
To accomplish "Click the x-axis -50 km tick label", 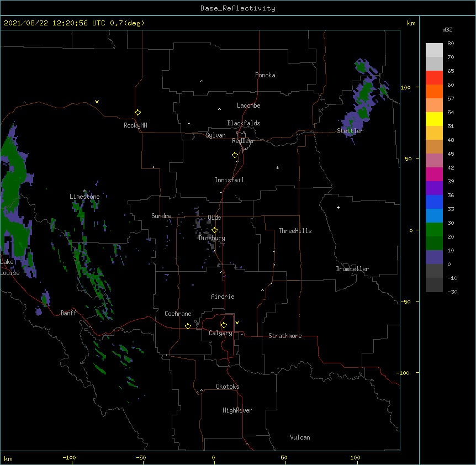I will coord(141,457).
